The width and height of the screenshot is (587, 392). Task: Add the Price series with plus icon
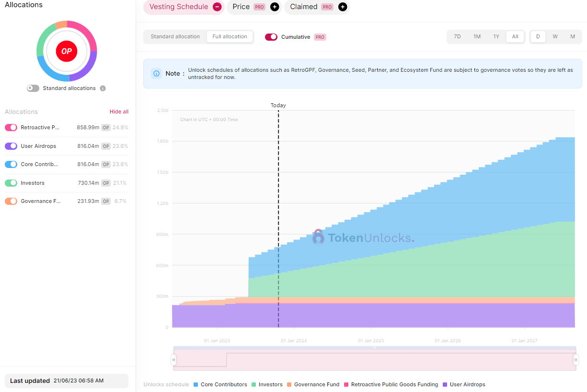[x=275, y=7]
